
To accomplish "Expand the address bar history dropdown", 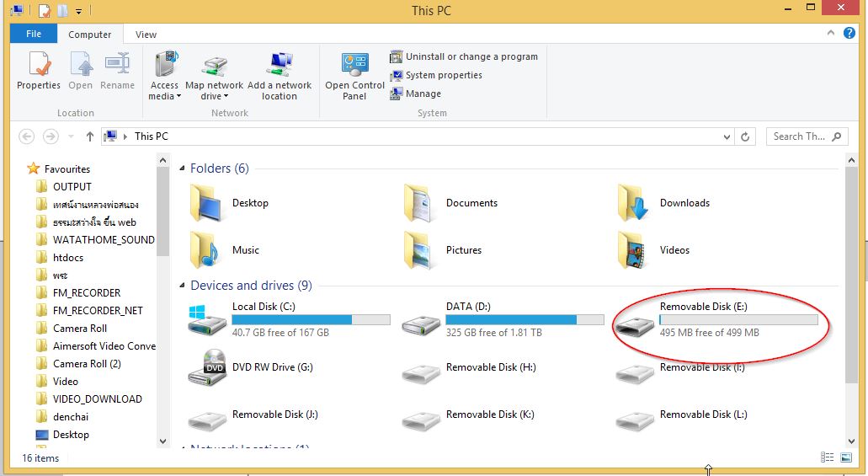I will [x=727, y=136].
